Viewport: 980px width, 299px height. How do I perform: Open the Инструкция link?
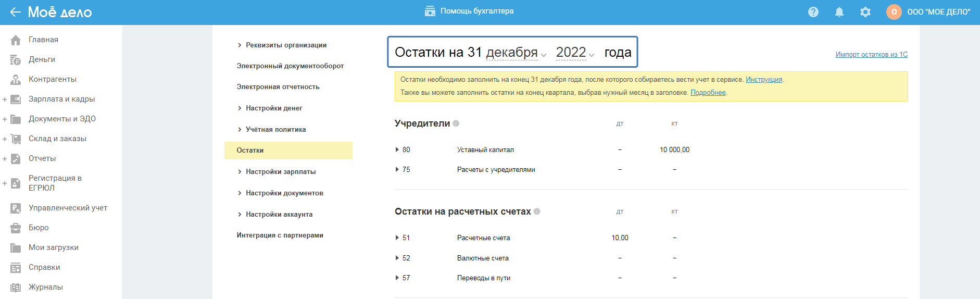click(764, 80)
